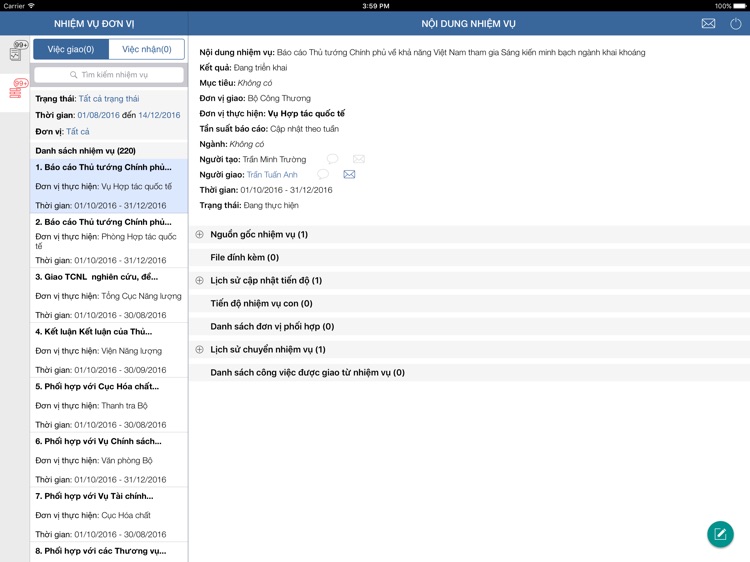This screenshot has height=562, width=750.
Task: Select task 1 Báo cáo Thủ tướng Chính phủ
Action: pos(109,186)
